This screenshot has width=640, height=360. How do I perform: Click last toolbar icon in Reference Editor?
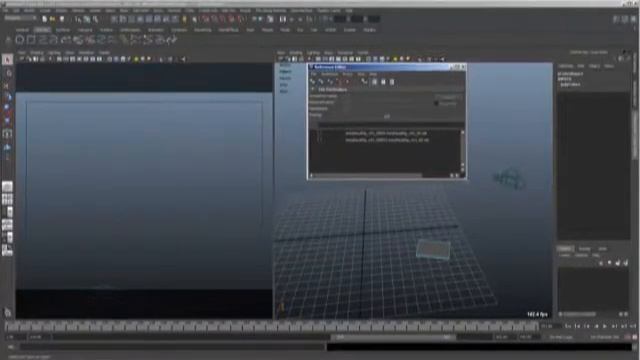click(392, 82)
